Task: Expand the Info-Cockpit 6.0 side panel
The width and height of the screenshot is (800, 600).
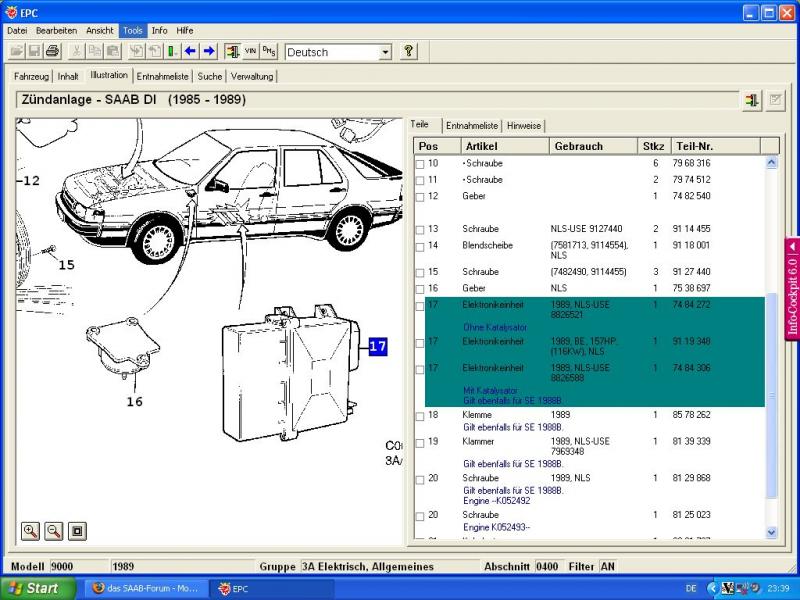Action: click(792, 288)
